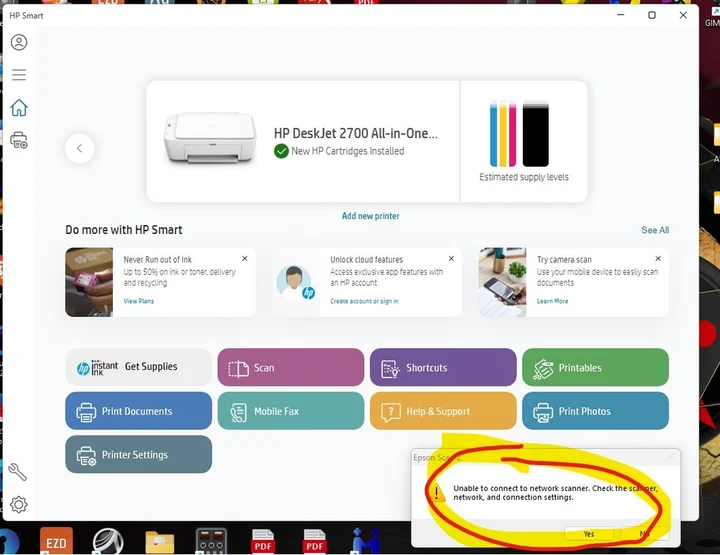This screenshot has height=555, width=720.
Task: Dismiss the Never Run out of Ink card
Action: (245, 258)
